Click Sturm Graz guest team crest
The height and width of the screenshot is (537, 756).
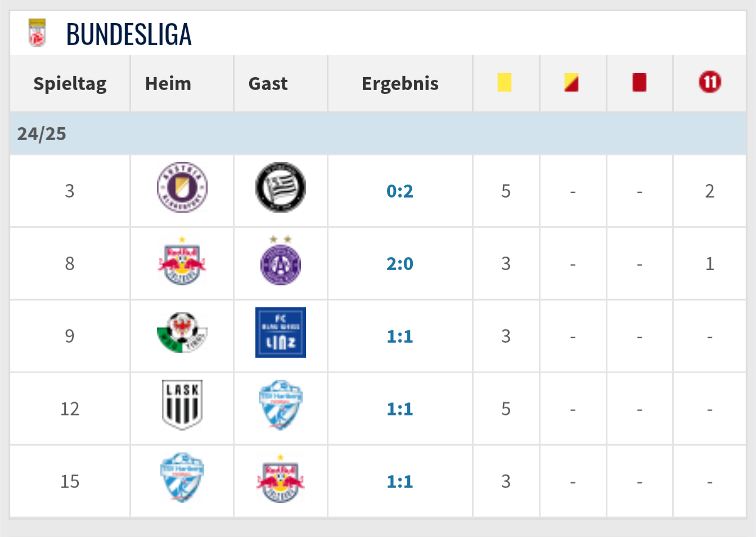tap(280, 188)
